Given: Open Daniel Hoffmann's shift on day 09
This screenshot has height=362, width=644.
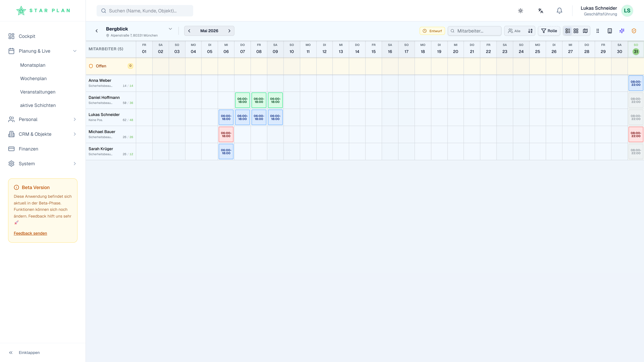Looking at the screenshot, I should (275, 100).
